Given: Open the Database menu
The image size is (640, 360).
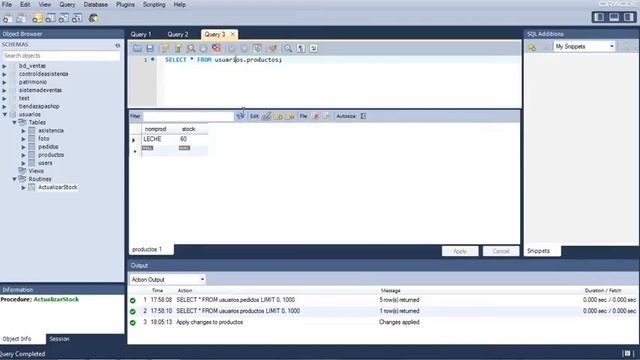Looking at the screenshot, I should [96, 4].
